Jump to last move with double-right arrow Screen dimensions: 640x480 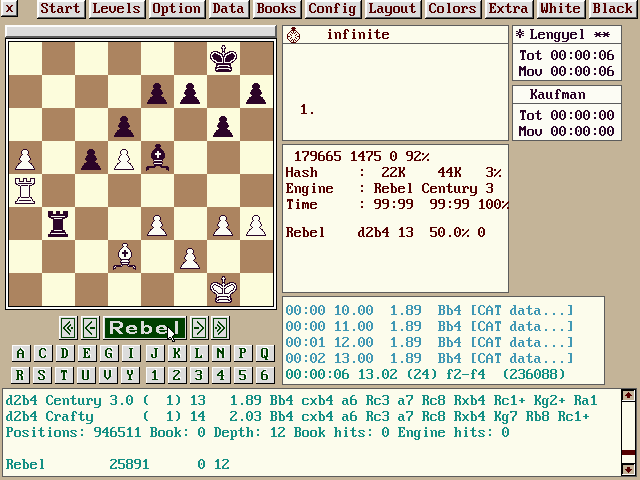tap(220, 328)
